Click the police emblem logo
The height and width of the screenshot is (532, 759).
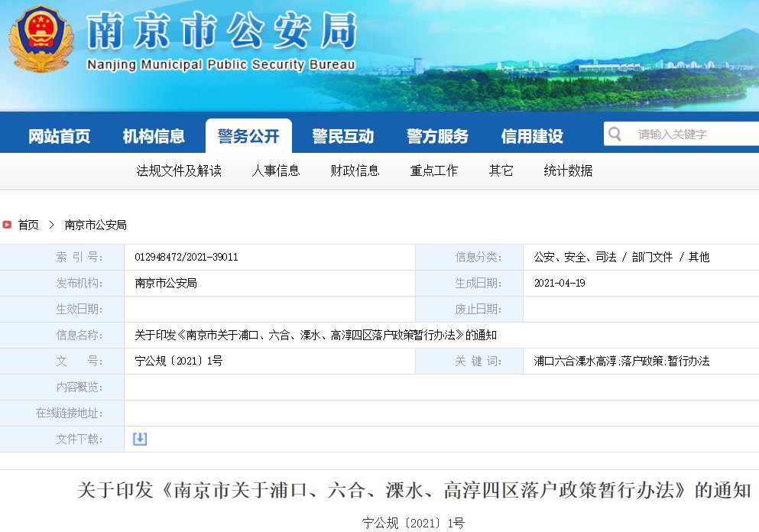[x=41, y=38]
